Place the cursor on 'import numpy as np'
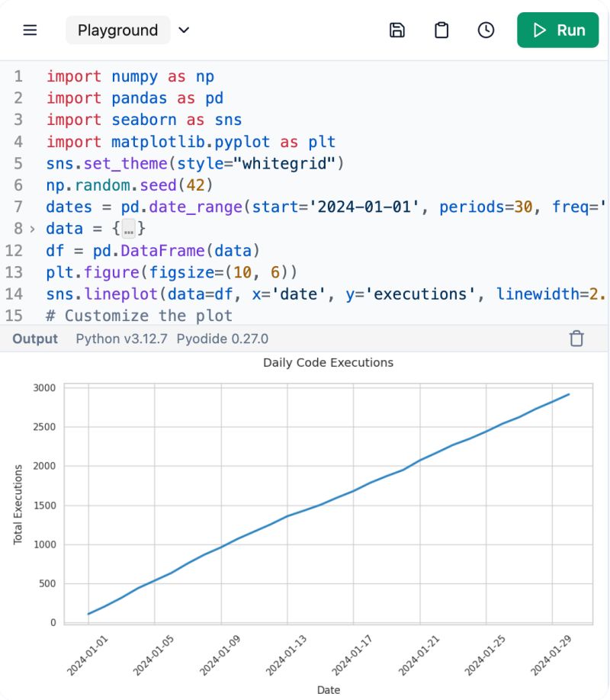Screen dimensions: 610x700 click(130, 76)
